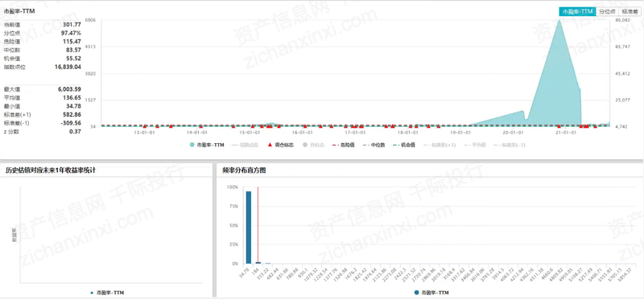Screen dimensions: 644x299
Task: Toggle the red triangle 调仓标志 legend item
Action: coord(280,145)
